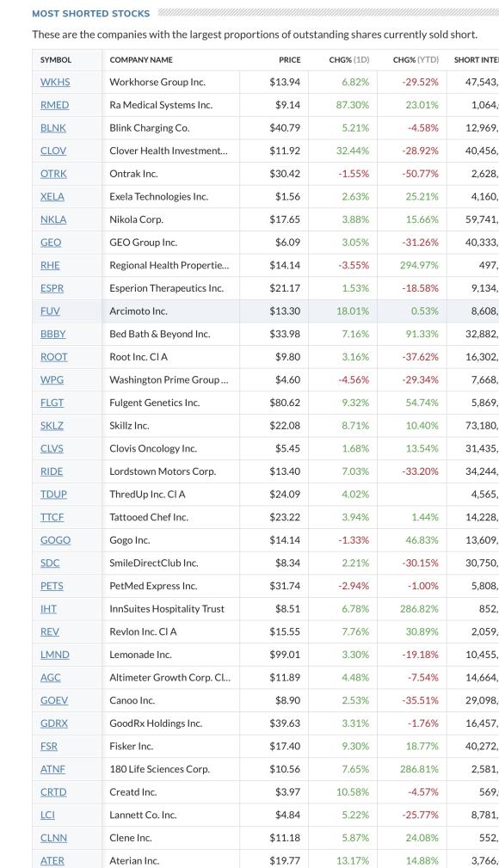Open the WKHS ticker link
This screenshot has height=868, width=499.
(55, 82)
